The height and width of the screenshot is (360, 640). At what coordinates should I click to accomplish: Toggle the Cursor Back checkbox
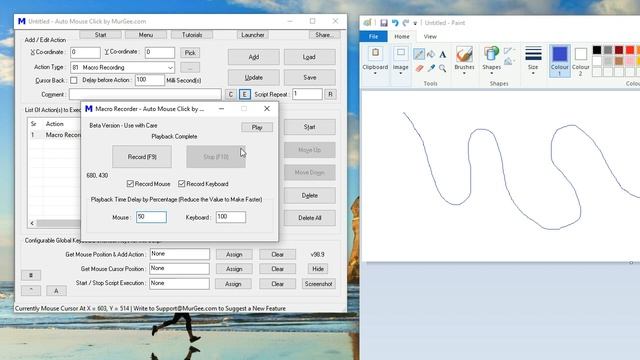pyautogui.click(x=74, y=80)
